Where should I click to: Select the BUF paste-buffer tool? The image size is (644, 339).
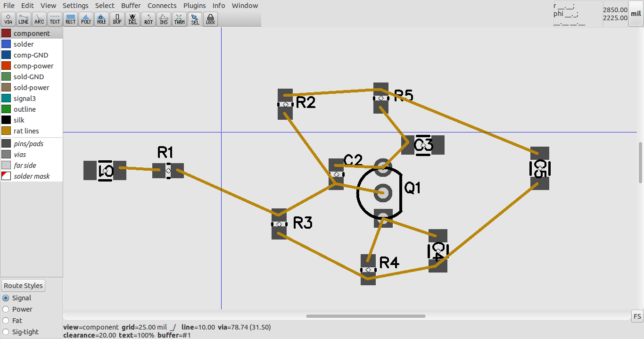click(x=117, y=19)
